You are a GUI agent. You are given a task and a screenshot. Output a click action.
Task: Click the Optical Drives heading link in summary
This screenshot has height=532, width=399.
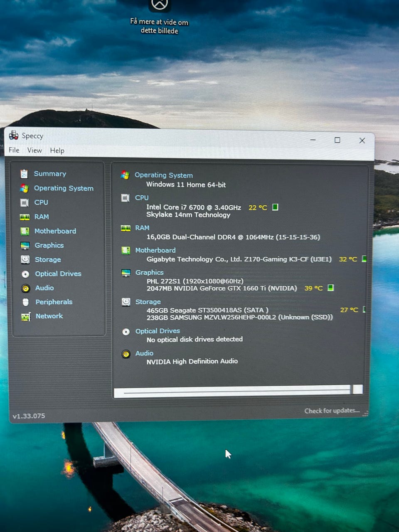[158, 331]
